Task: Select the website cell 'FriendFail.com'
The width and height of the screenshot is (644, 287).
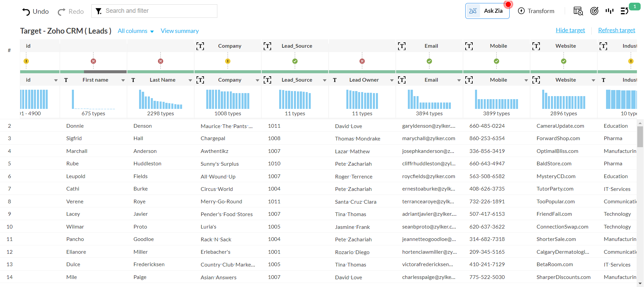Action: pyautogui.click(x=554, y=214)
